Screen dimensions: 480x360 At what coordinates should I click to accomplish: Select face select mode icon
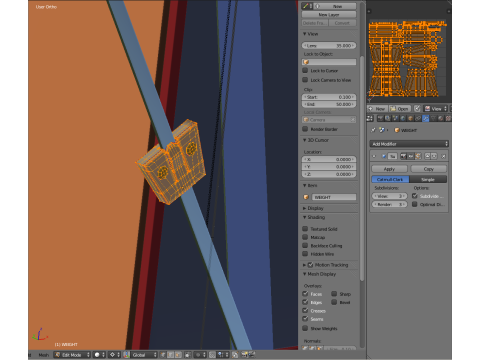click(178, 355)
